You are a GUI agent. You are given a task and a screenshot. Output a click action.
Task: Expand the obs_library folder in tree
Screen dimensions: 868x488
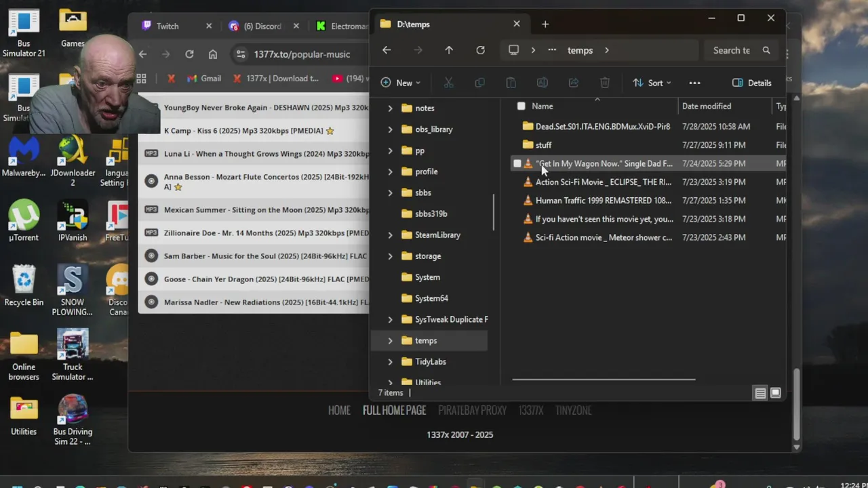pyautogui.click(x=390, y=129)
